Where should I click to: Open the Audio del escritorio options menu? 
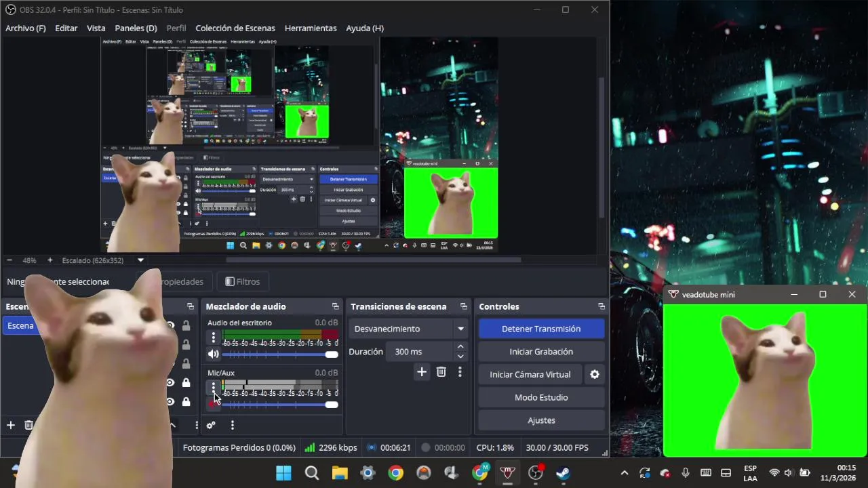click(x=214, y=337)
